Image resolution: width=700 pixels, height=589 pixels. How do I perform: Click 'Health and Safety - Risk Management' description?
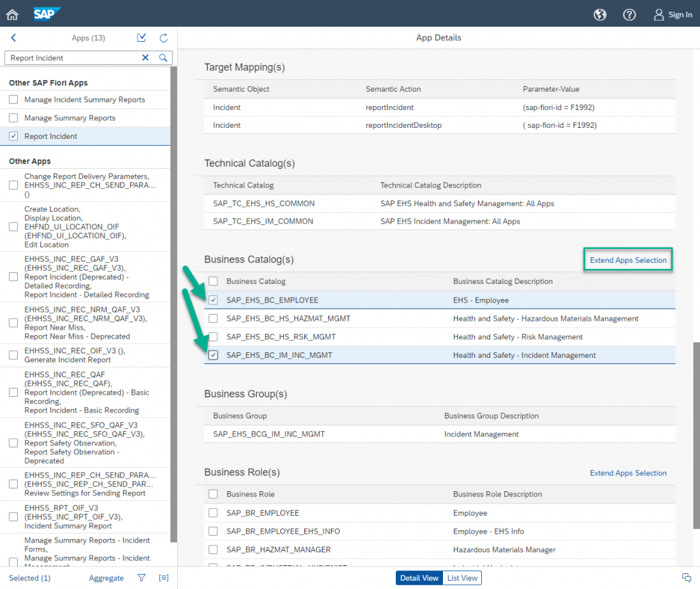click(518, 337)
